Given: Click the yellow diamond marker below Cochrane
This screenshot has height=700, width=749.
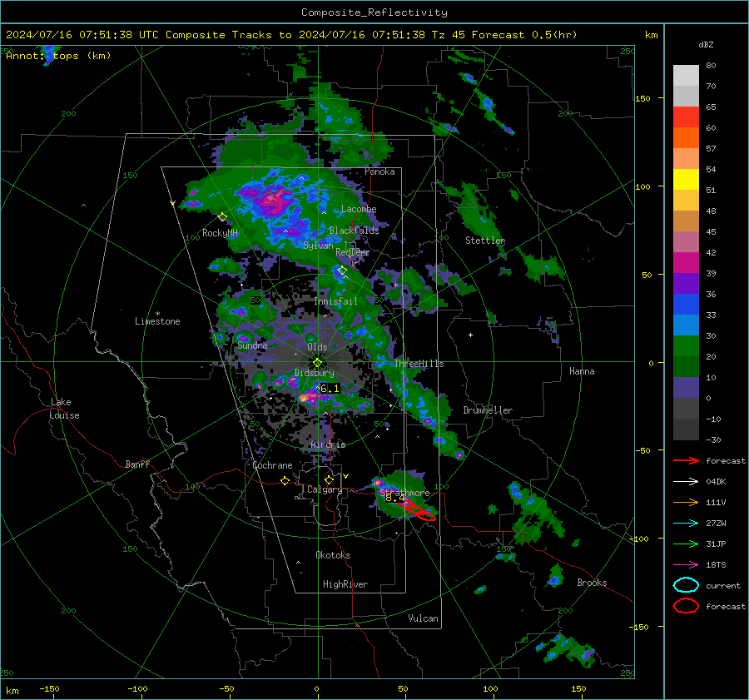Looking at the screenshot, I should click(x=285, y=481).
